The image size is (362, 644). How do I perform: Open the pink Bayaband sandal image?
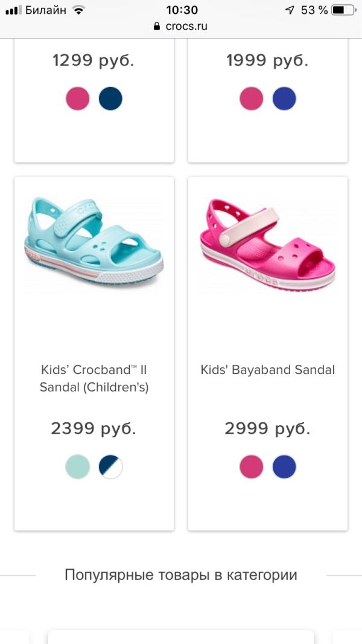point(268,245)
